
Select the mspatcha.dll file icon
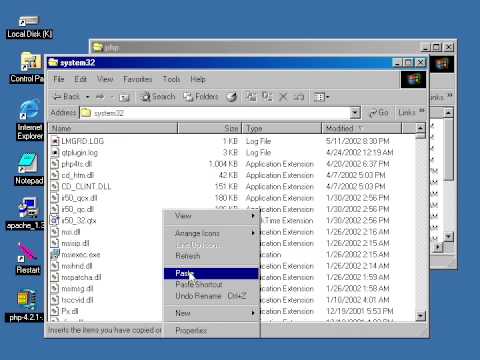click(55, 277)
